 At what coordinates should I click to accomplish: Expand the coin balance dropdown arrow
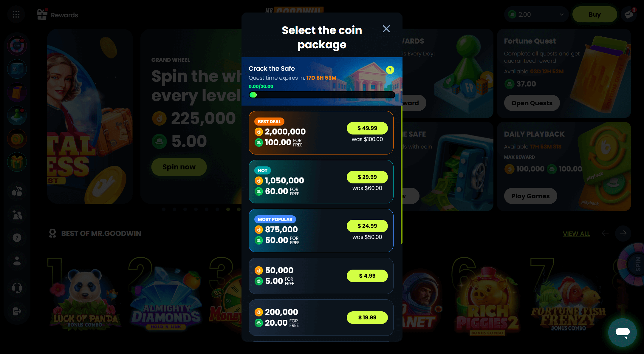562,14
